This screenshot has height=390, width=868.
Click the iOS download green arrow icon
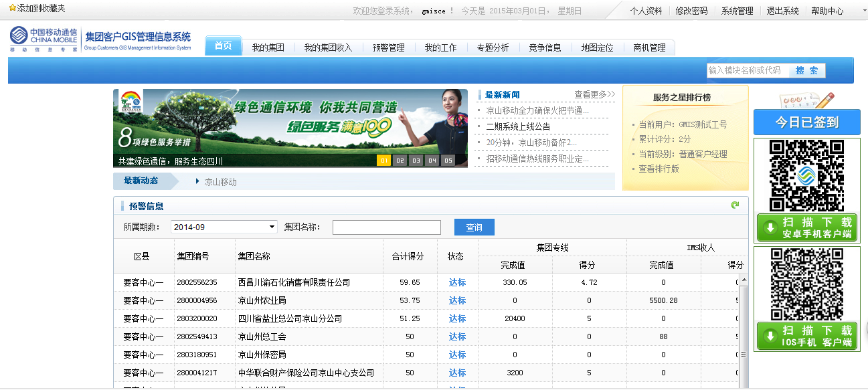tap(770, 336)
